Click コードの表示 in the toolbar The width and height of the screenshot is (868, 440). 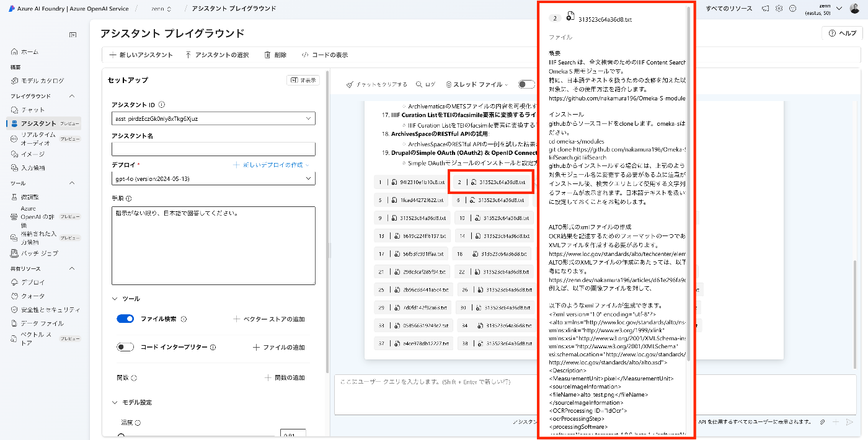325,55
